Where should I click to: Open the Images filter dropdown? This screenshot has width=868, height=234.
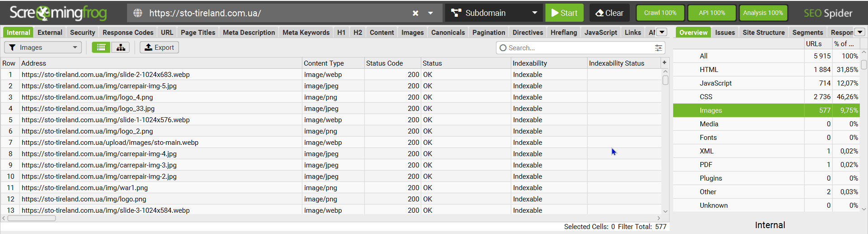pyautogui.click(x=43, y=48)
